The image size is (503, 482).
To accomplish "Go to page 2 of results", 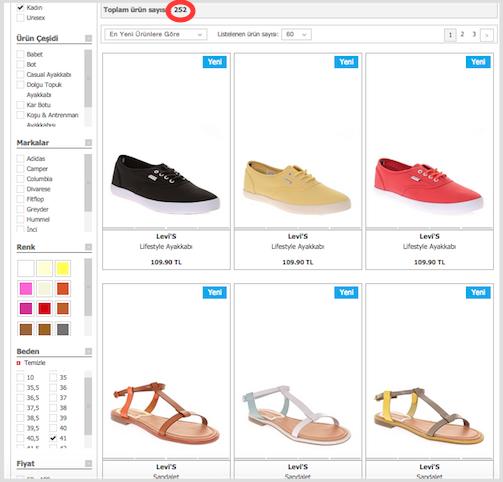I will click(x=462, y=34).
